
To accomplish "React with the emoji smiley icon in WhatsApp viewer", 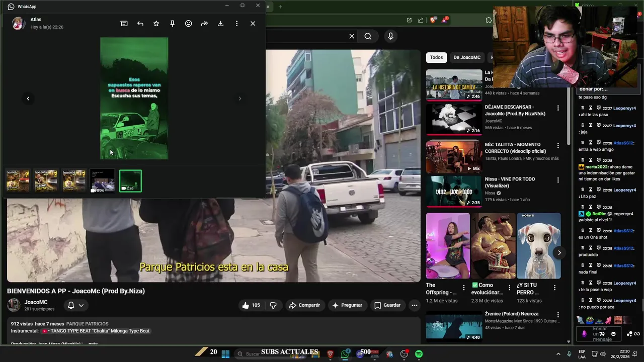I will [x=189, y=24].
